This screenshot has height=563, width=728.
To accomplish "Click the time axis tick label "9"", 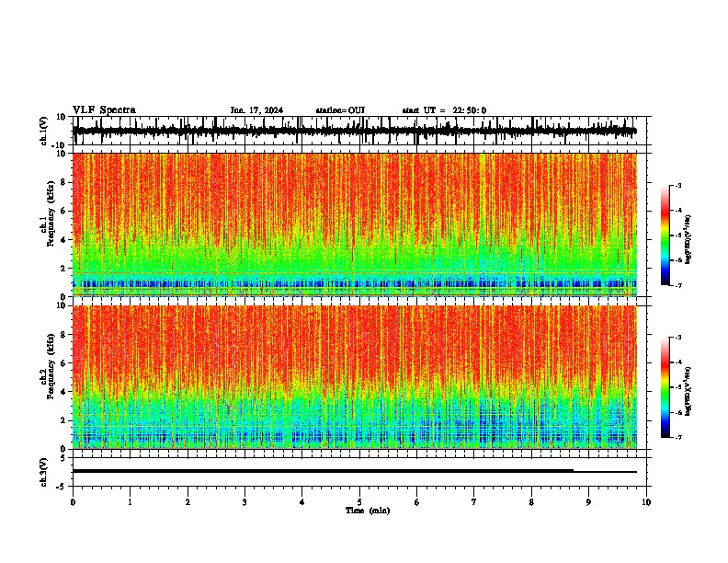I will tap(588, 502).
